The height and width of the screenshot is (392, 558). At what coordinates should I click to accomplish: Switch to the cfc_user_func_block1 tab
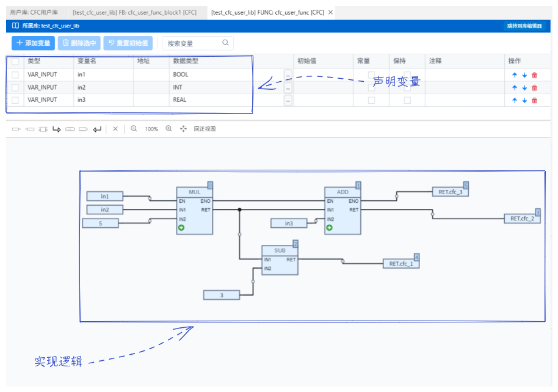(134, 12)
